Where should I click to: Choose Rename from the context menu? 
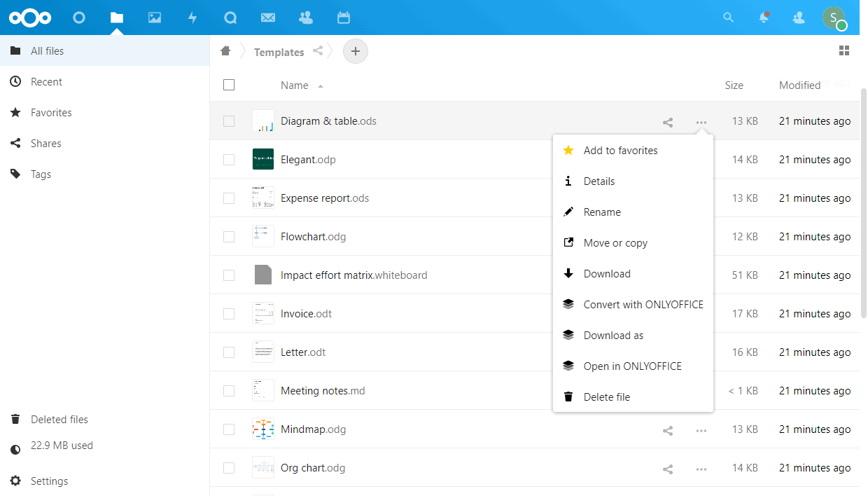(x=602, y=212)
